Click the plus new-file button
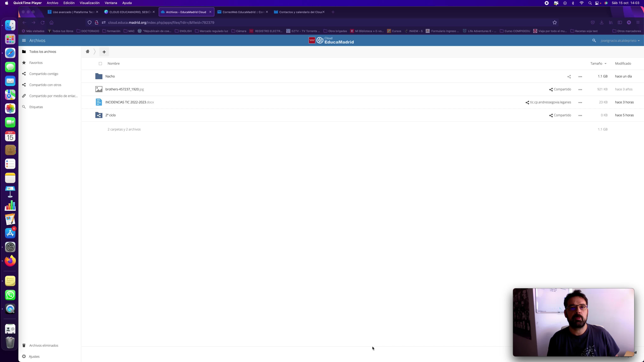The height and width of the screenshot is (362, 644). (104, 52)
